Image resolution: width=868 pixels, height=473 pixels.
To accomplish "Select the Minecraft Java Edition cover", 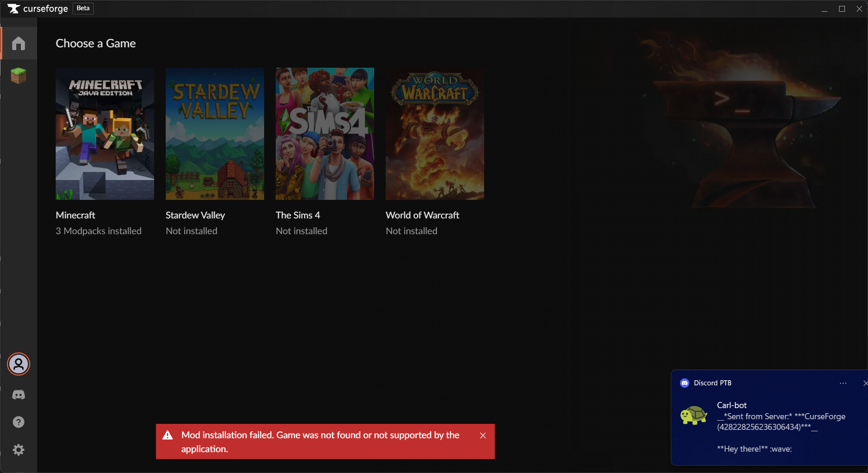I will coord(105,134).
